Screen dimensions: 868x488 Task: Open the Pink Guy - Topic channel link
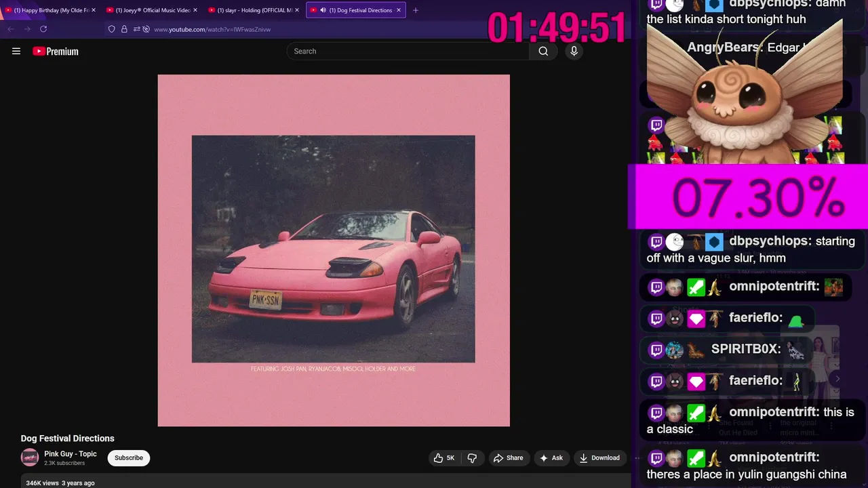[x=71, y=454]
